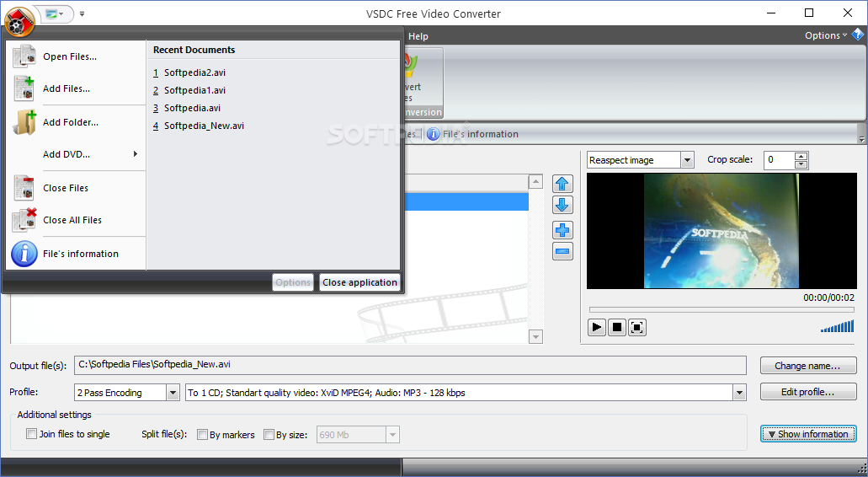Viewport: 868px width, 477px height.
Task: Click the Output file(s) path field
Action: (x=410, y=365)
